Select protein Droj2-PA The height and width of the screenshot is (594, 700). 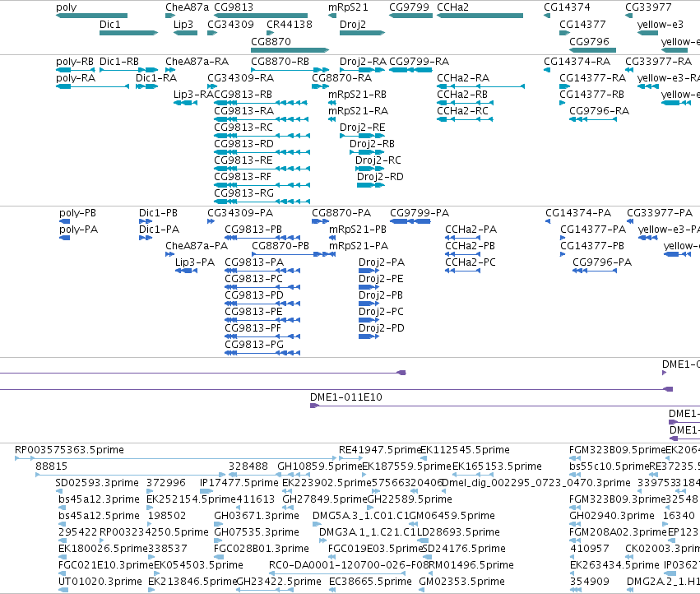[369, 271]
